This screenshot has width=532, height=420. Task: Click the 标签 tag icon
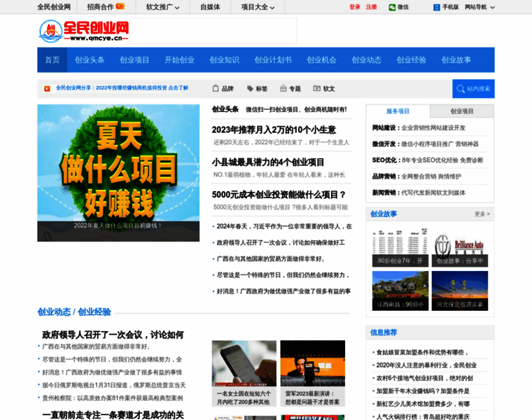250,88
